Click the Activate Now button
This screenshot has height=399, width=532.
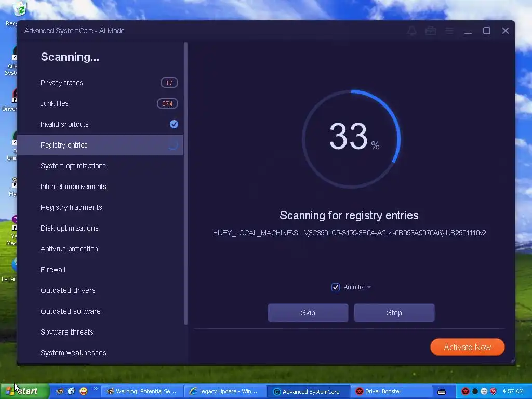(x=467, y=347)
